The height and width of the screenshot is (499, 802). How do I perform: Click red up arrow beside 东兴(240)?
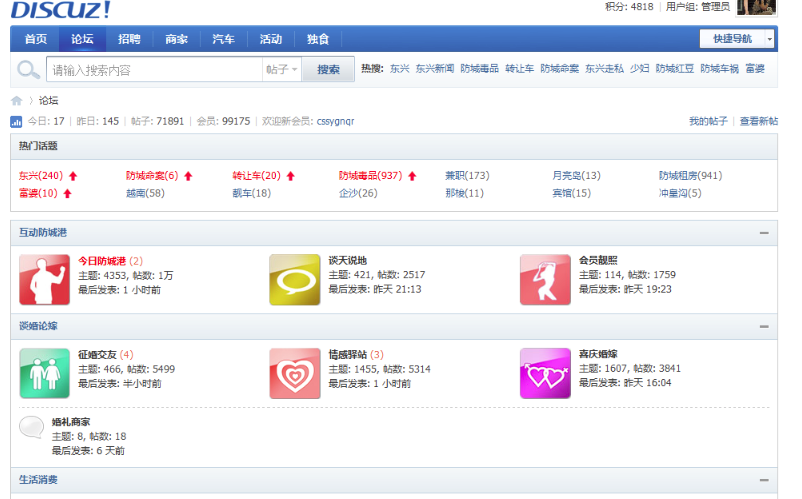click(x=73, y=176)
